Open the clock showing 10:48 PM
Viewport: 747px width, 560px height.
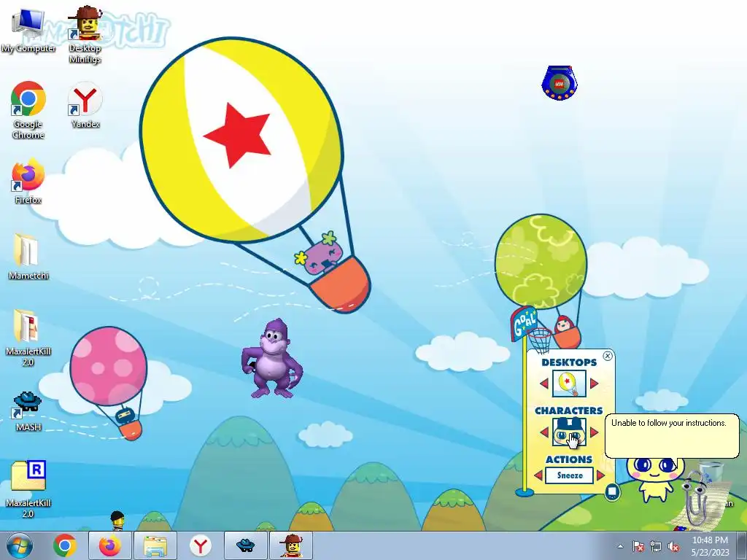(x=710, y=546)
